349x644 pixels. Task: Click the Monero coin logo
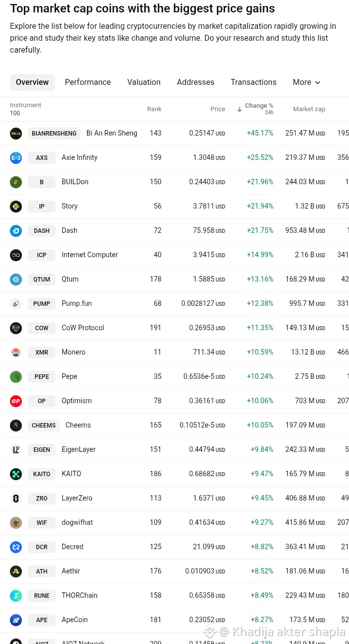click(x=16, y=353)
